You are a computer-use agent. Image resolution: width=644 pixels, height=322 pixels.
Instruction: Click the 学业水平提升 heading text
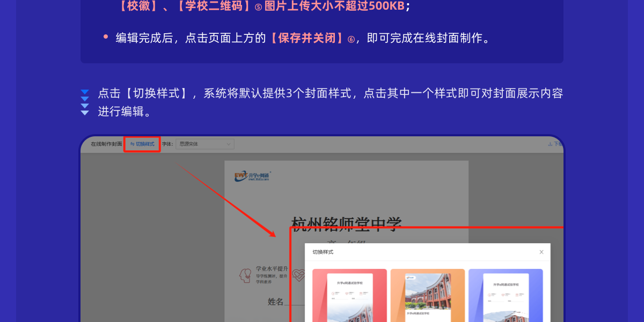pyautogui.click(x=272, y=268)
